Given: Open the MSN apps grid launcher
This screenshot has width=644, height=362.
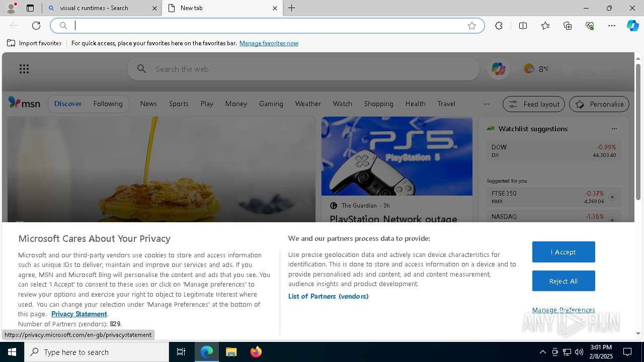Looking at the screenshot, I should click(x=24, y=69).
